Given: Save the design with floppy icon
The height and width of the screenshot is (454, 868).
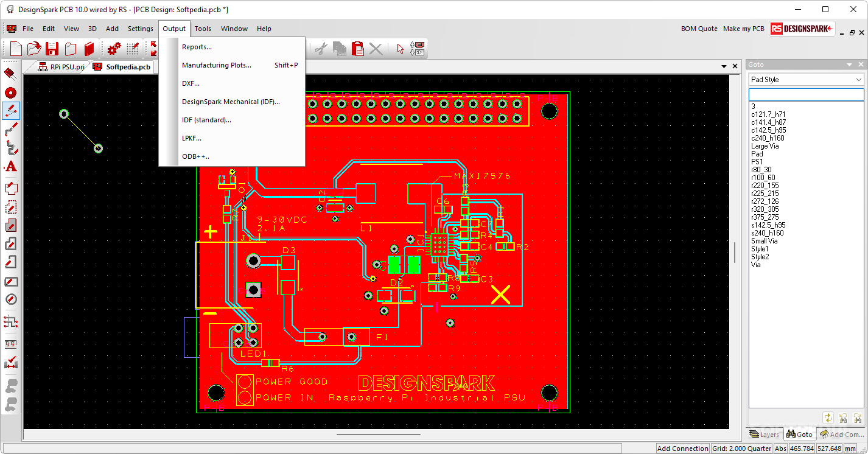Looking at the screenshot, I should point(52,49).
